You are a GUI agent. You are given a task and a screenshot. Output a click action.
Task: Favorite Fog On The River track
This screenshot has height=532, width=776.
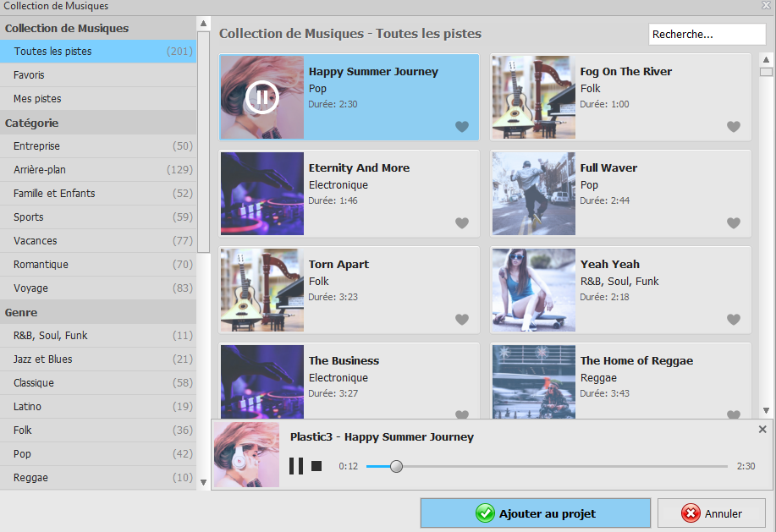click(x=734, y=127)
